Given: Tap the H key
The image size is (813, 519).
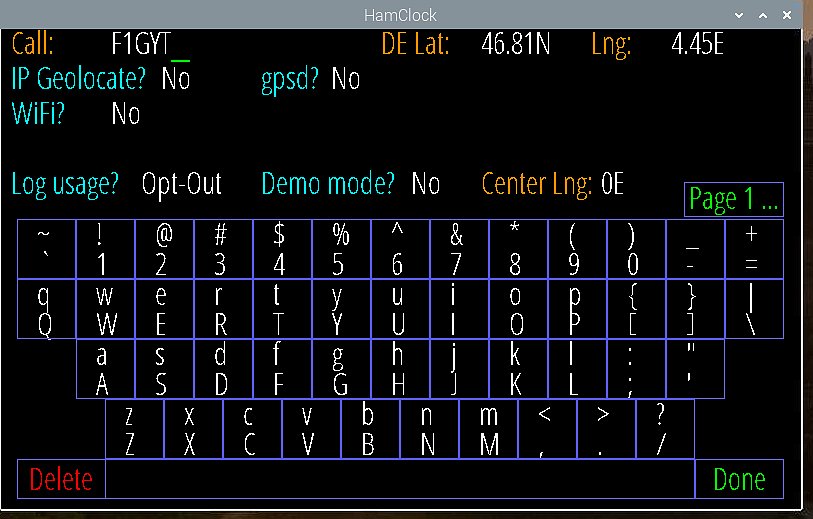Looking at the screenshot, I should pos(400,369).
